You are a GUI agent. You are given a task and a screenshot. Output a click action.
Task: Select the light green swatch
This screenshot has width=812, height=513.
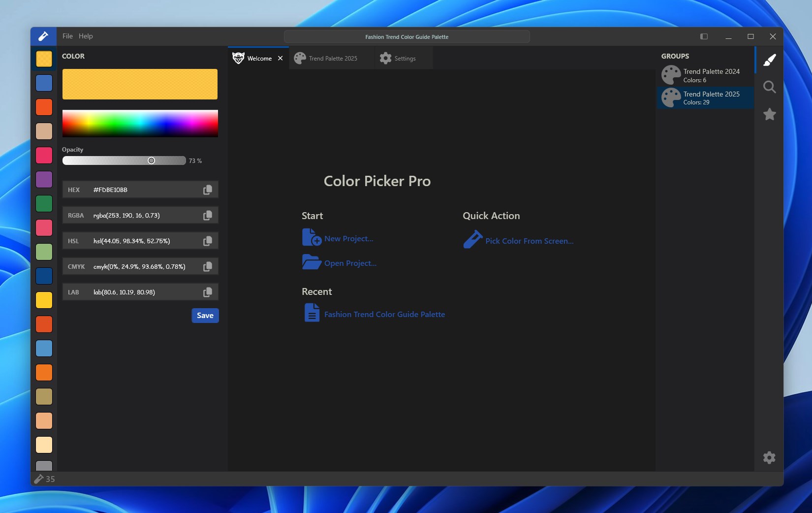pyautogui.click(x=44, y=252)
